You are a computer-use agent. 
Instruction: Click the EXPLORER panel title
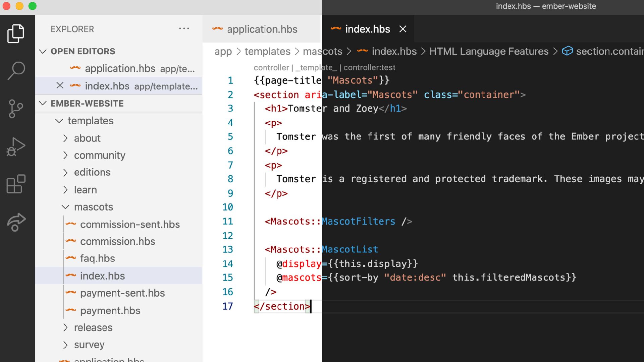(x=72, y=29)
